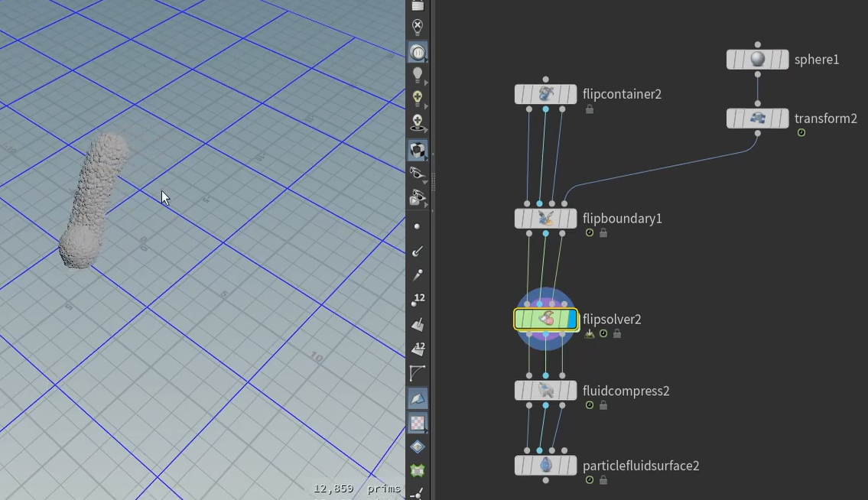The image size is (868, 500).
Task: Click the flipsolver2 node label
Action: 612,320
